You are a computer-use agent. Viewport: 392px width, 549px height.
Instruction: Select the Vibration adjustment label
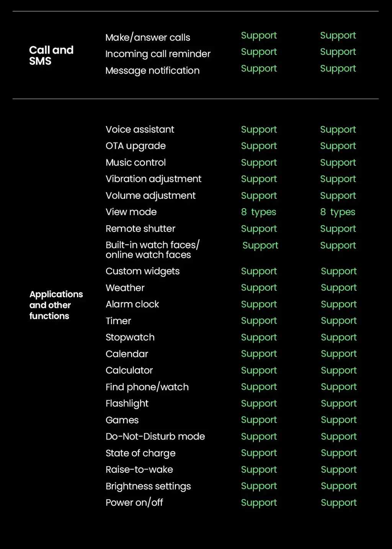click(x=154, y=179)
